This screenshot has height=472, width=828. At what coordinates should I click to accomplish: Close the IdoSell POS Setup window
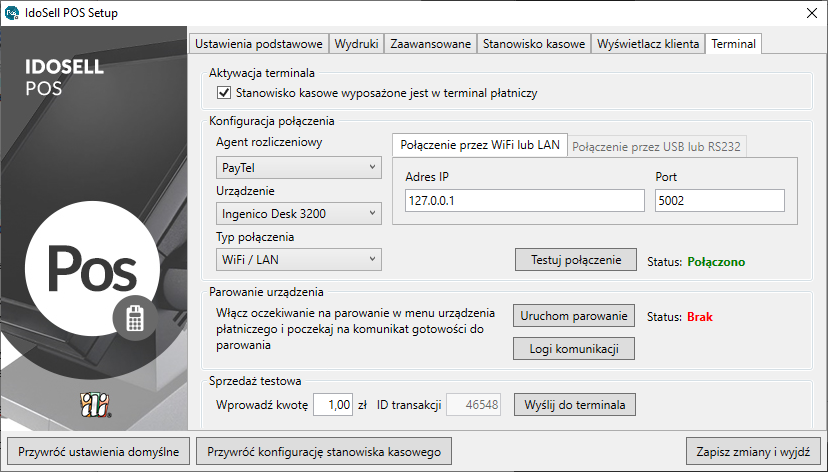[x=810, y=14]
